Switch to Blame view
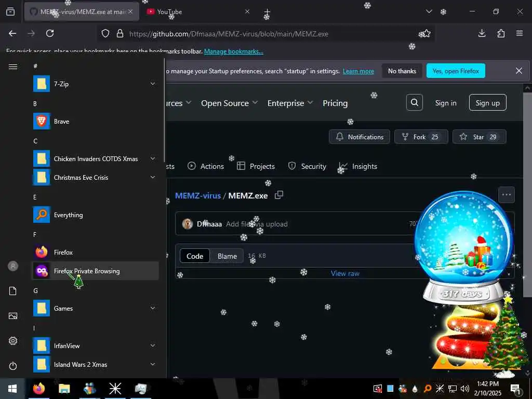Screen dimensions: 532x399 click(x=227, y=256)
